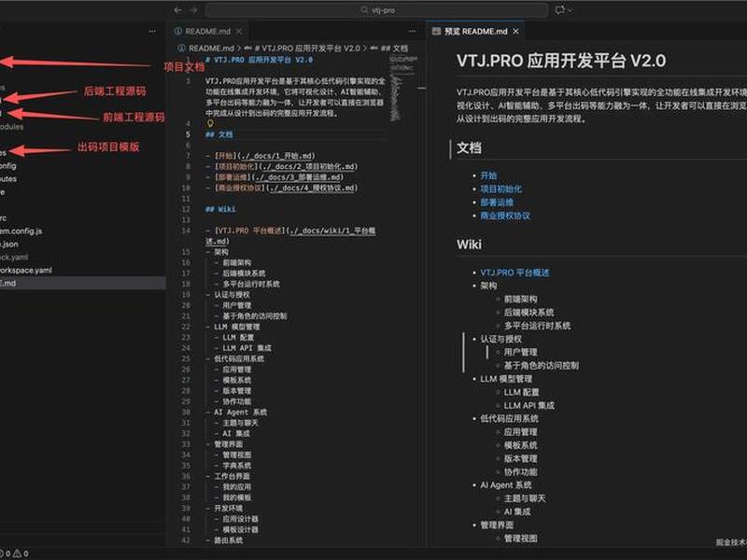
Task: Click '多平台运行时系统' on editor line 18
Action: tap(251, 284)
